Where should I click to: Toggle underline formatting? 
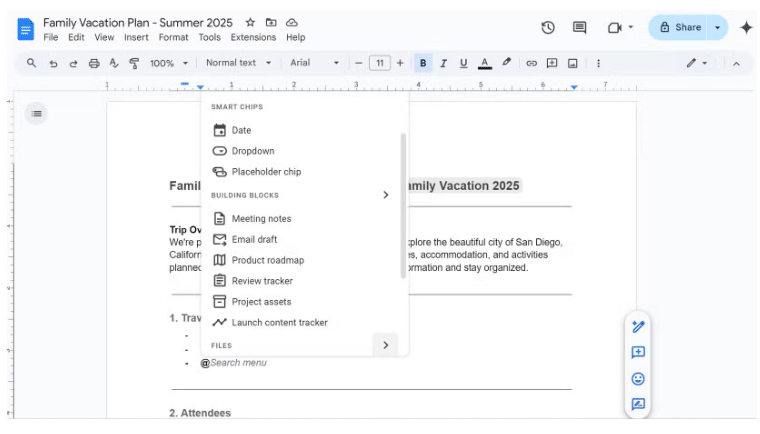click(463, 63)
